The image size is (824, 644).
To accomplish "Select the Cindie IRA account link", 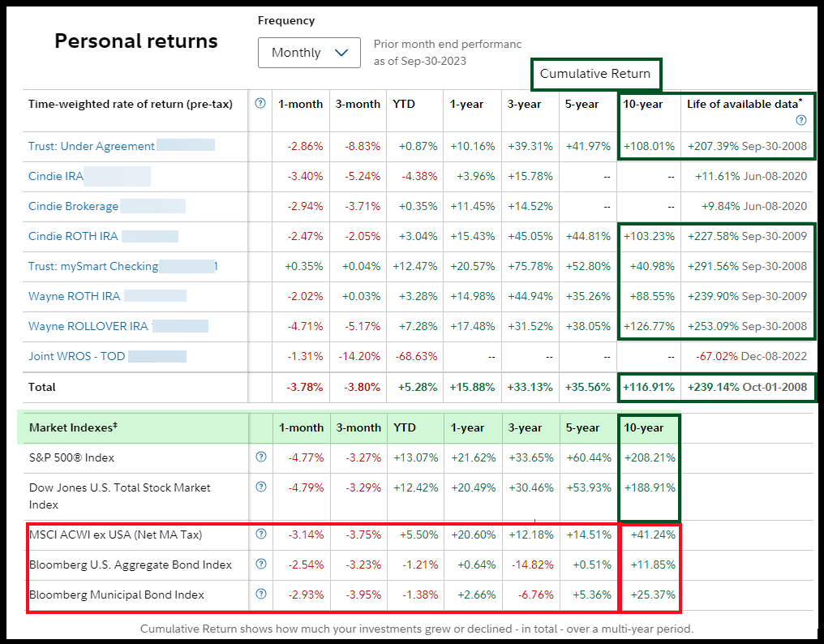I will pyautogui.click(x=56, y=177).
